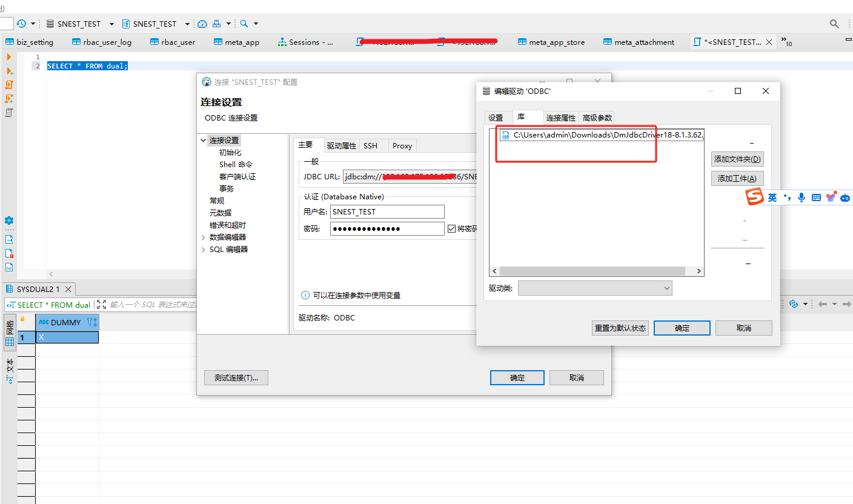
Task: Expand the 数据编辑器 tree node
Action: pos(204,237)
